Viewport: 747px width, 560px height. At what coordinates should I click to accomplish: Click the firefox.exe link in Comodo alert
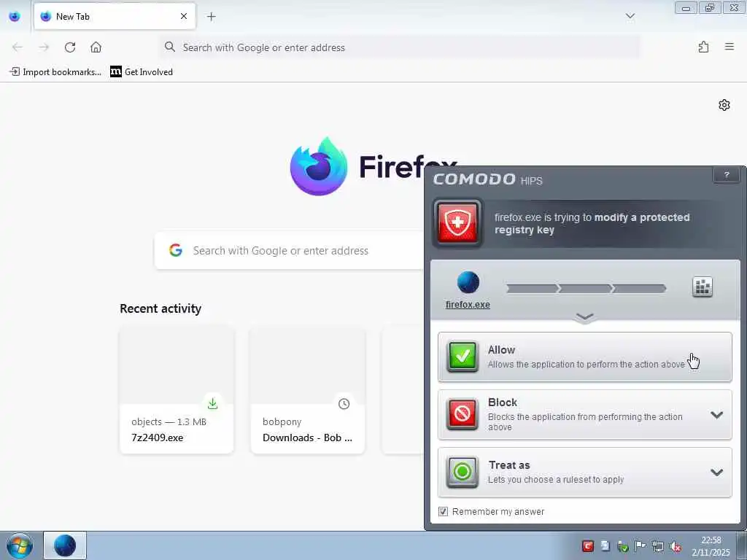(468, 304)
